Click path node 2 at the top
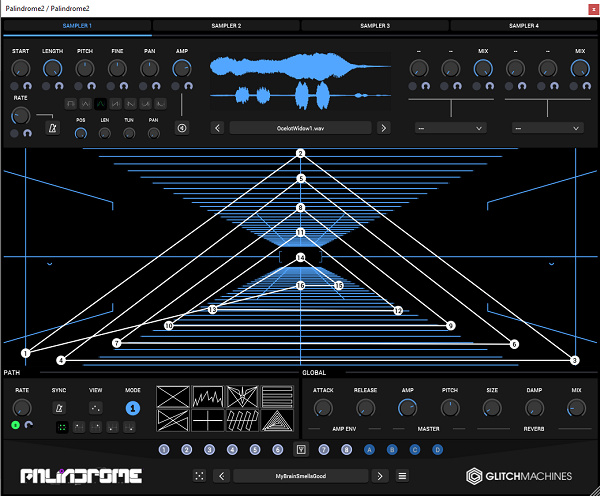Screen dimensions: 600x496 click(x=300, y=153)
